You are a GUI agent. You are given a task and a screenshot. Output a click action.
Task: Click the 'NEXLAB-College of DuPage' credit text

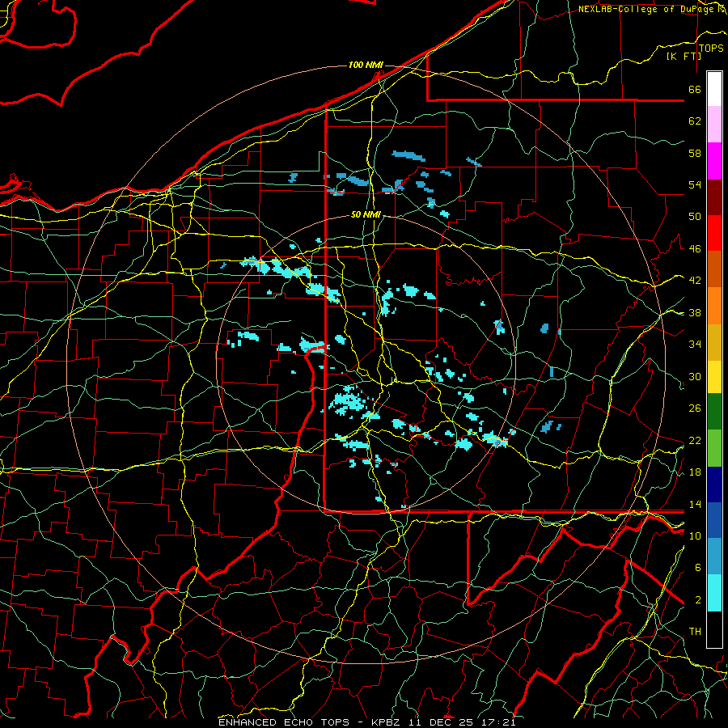point(646,9)
